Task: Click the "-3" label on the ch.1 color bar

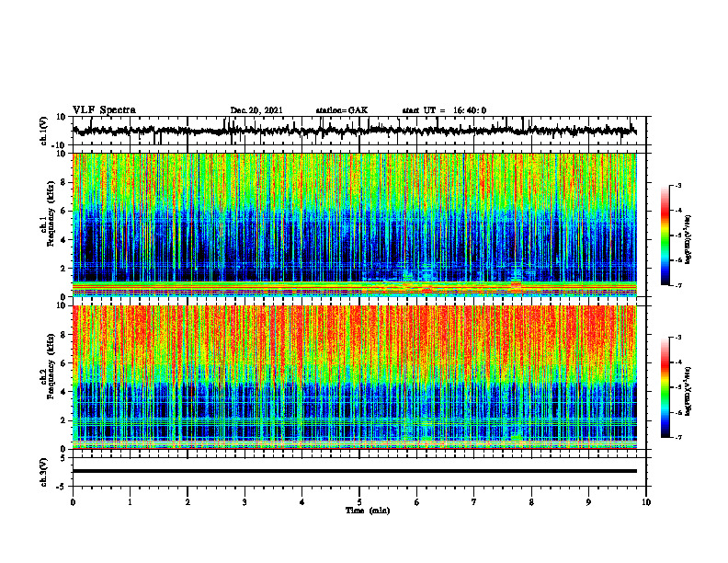Action: pyautogui.click(x=678, y=186)
